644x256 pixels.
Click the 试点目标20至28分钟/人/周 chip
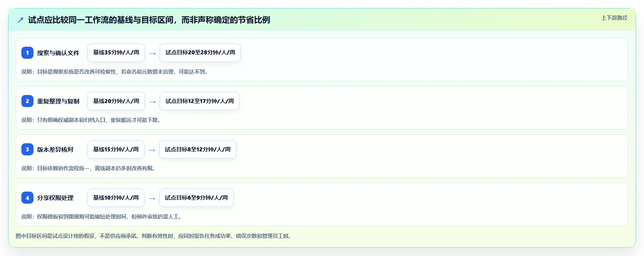pyautogui.click(x=200, y=53)
